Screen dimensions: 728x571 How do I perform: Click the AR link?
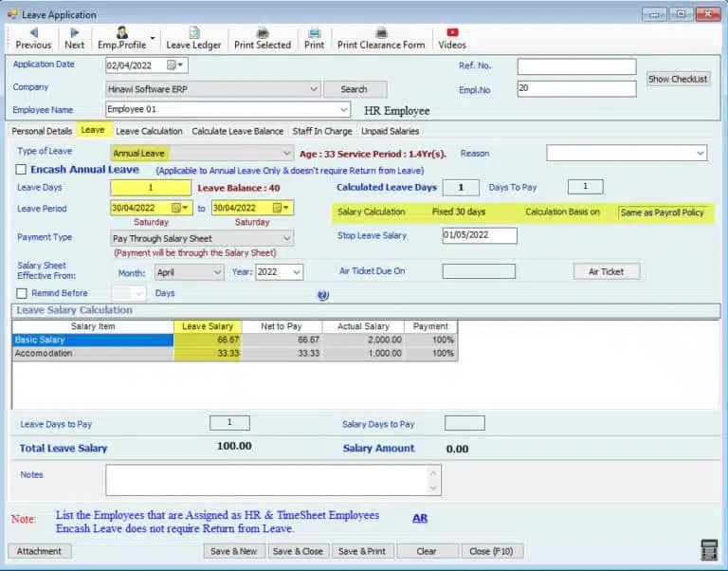coord(419,519)
